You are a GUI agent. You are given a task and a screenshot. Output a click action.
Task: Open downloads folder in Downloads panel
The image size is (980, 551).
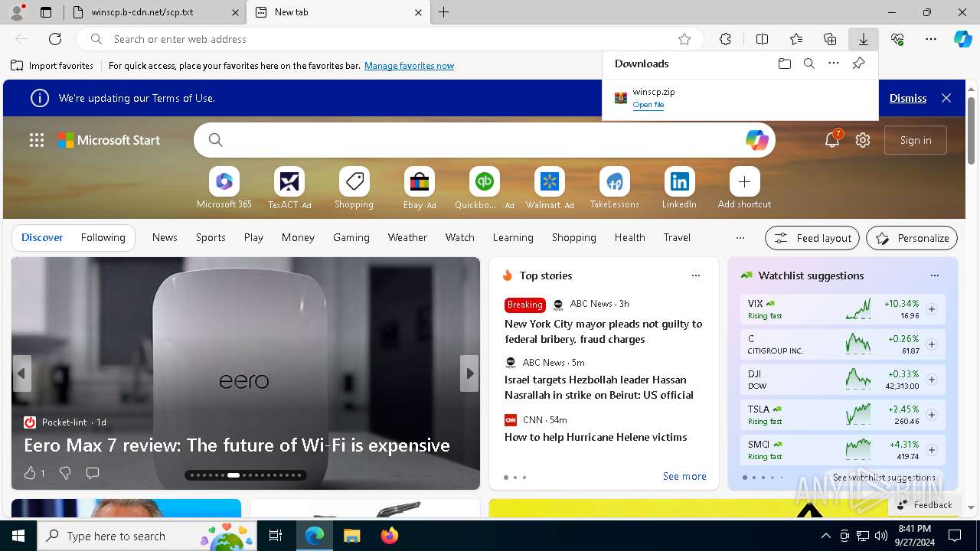(784, 64)
